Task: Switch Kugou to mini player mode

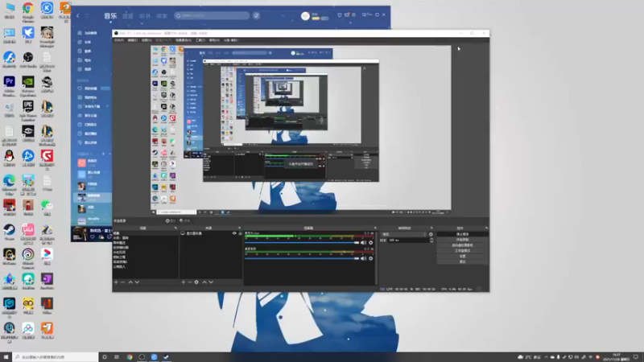Action: [365, 14]
